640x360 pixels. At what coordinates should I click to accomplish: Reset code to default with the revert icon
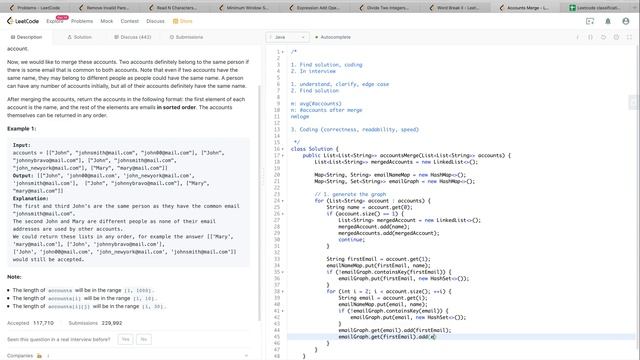(603, 37)
